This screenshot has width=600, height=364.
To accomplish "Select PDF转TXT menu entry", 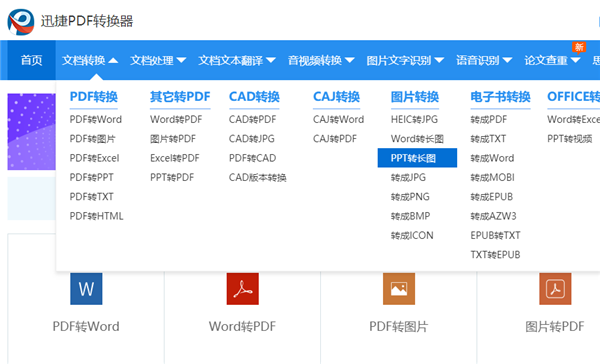I will tap(91, 197).
